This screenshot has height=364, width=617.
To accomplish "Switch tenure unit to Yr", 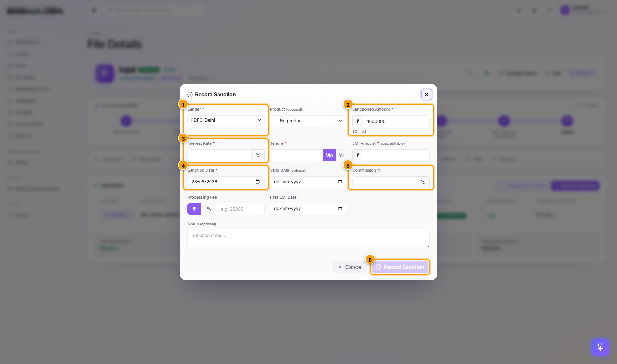I will click(341, 155).
